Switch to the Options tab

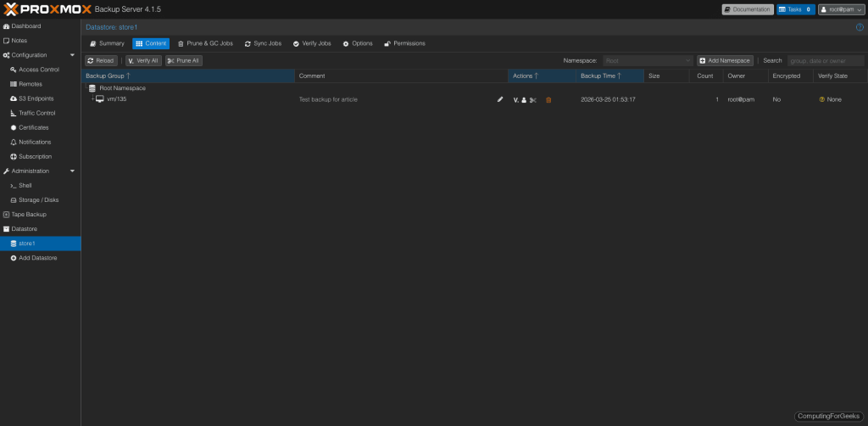tap(358, 44)
